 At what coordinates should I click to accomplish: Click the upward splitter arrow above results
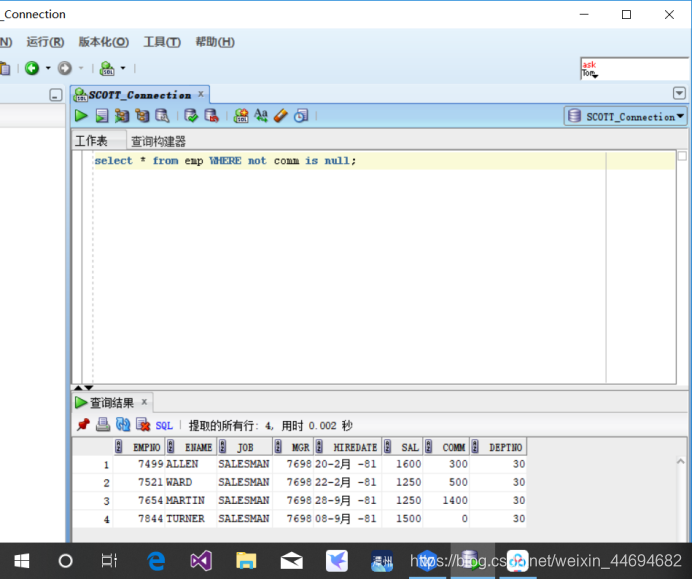(78, 388)
